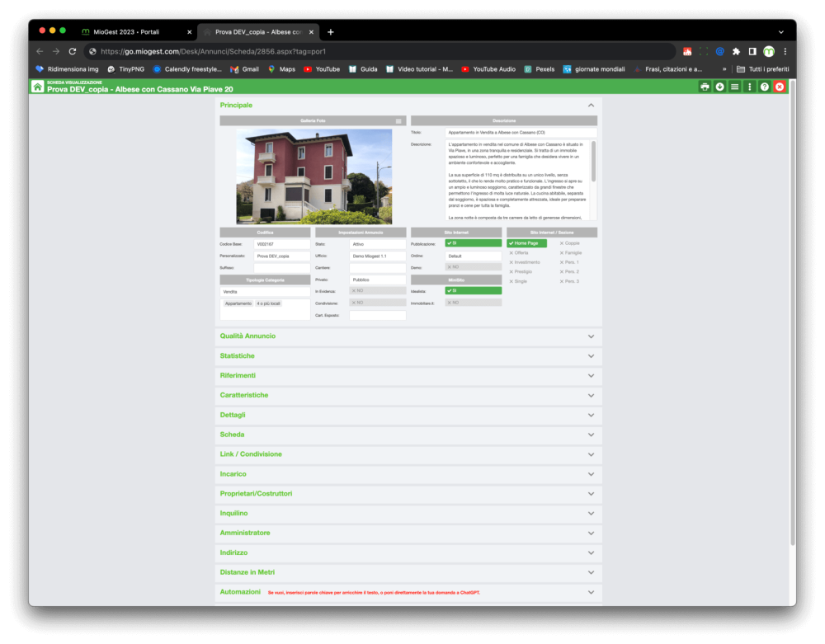Click the Indirizzo section heading
This screenshot has height=644, width=825.
point(233,553)
